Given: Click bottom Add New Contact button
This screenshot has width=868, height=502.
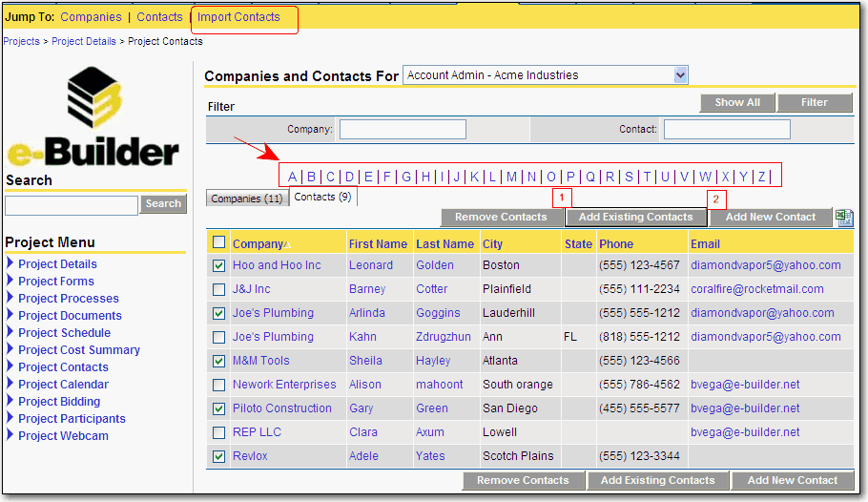Looking at the screenshot, I should [793, 480].
